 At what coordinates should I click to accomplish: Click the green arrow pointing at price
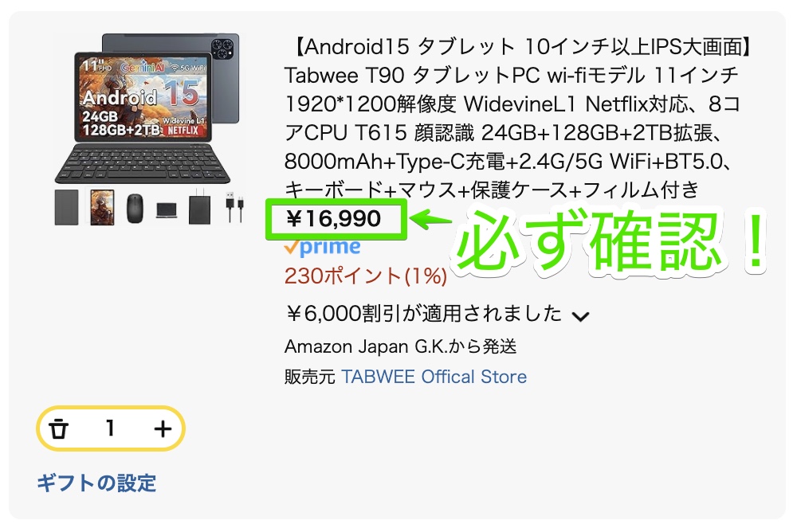[430, 220]
